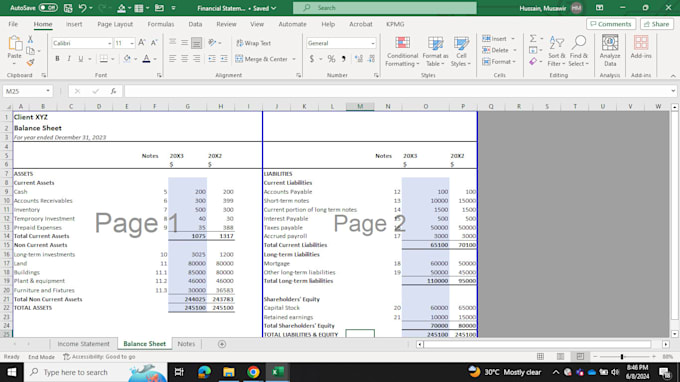The width and height of the screenshot is (680, 382).
Task: Switch to Normal view
Action: [540, 356]
